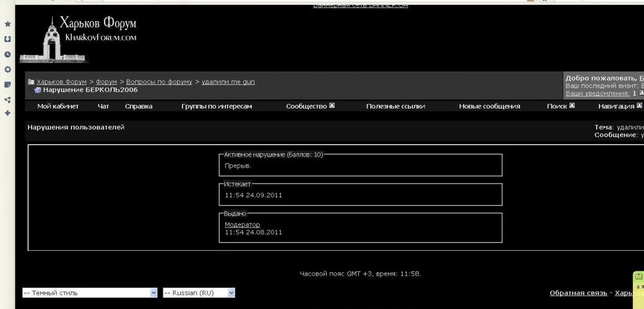Click the banner network link at top

click(361, 5)
